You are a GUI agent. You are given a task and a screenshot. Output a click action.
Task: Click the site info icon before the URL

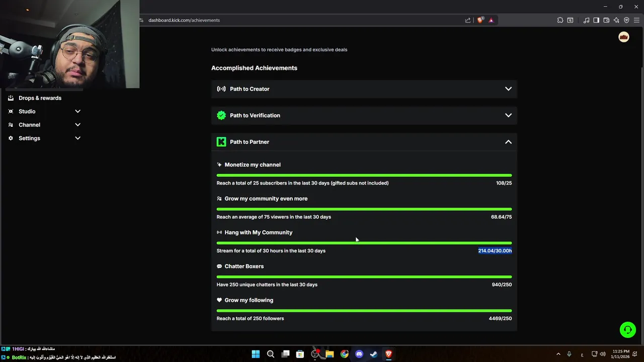pos(142,20)
